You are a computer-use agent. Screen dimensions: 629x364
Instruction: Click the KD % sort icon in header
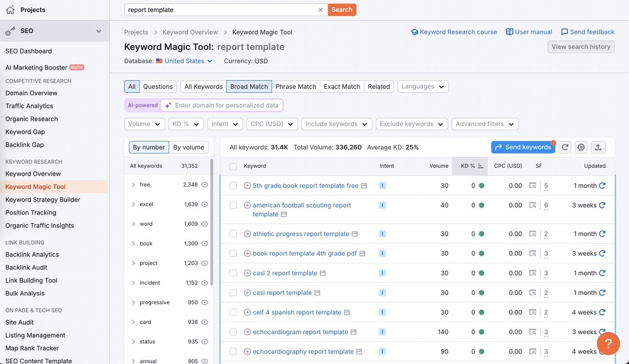click(x=480, y=166)
